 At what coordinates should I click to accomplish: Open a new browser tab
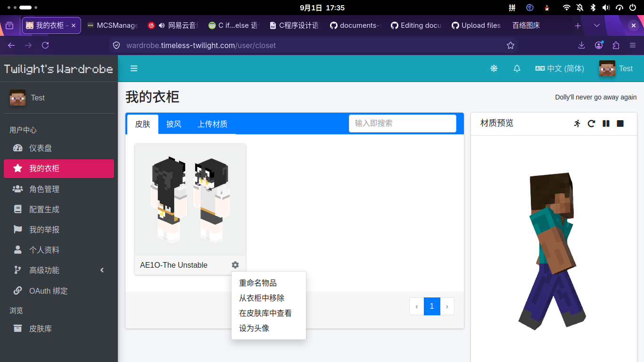578,25
